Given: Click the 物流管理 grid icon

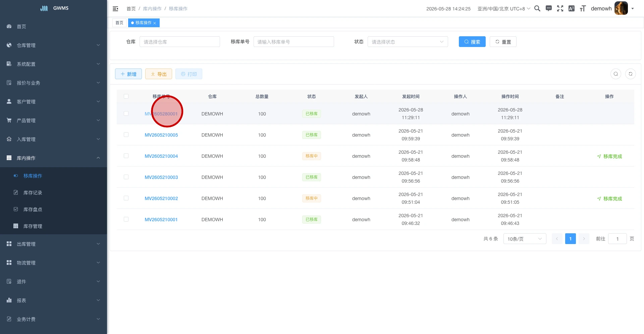Looking at the screenshot, I should pyautogui.click(x=9, y=263).
